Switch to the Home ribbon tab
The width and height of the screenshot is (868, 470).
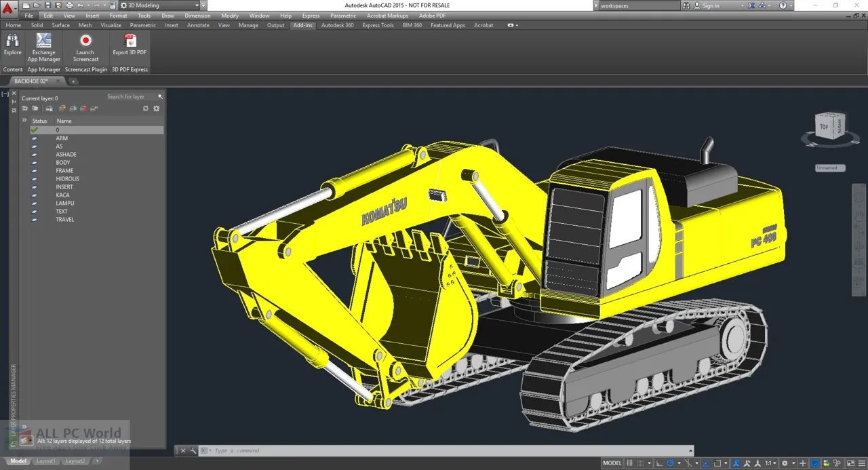coord(13,25)
